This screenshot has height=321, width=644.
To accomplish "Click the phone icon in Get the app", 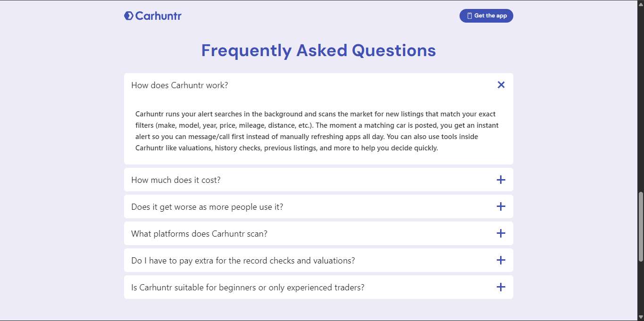I will click(x=469, y=16).
